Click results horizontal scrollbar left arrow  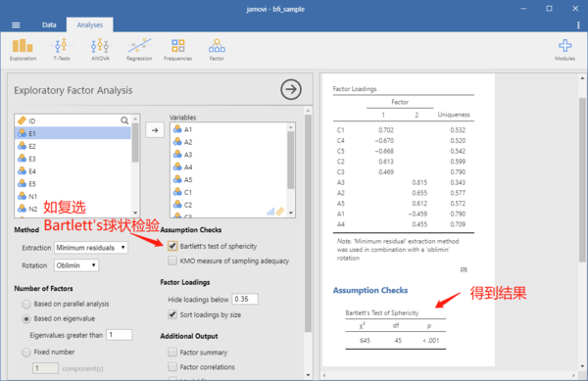point(324,374)
